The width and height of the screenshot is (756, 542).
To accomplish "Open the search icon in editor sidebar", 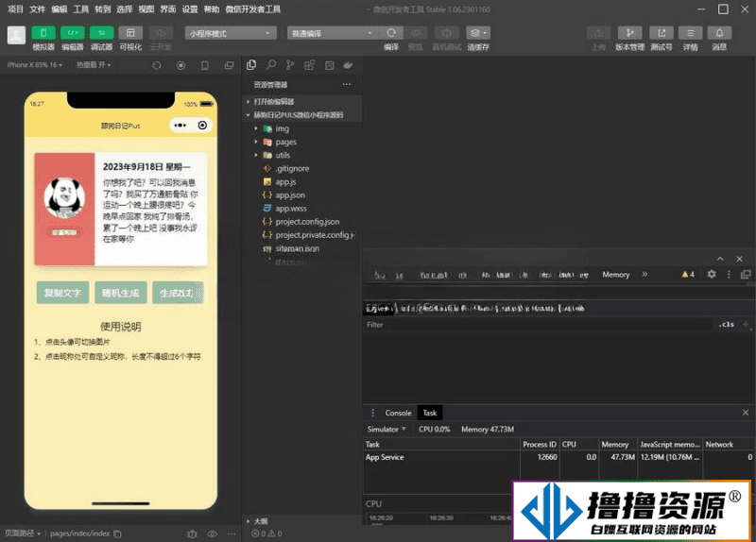I will point(271,65).
